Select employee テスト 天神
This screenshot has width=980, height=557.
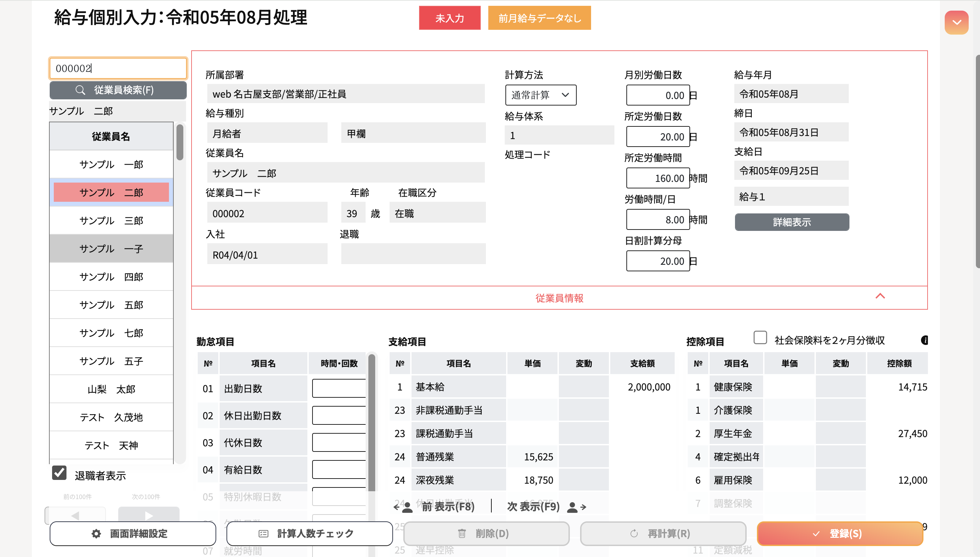pos(111,445)
